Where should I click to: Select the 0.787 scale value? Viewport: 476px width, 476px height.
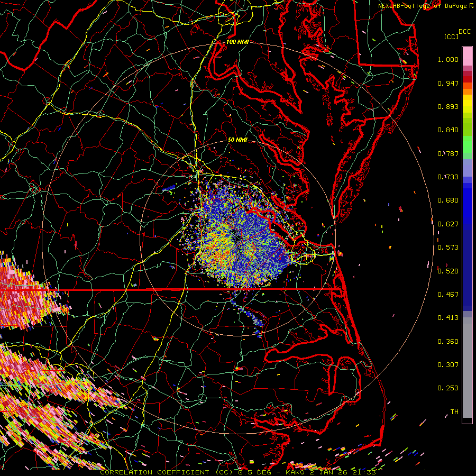[x=448, y=153]
